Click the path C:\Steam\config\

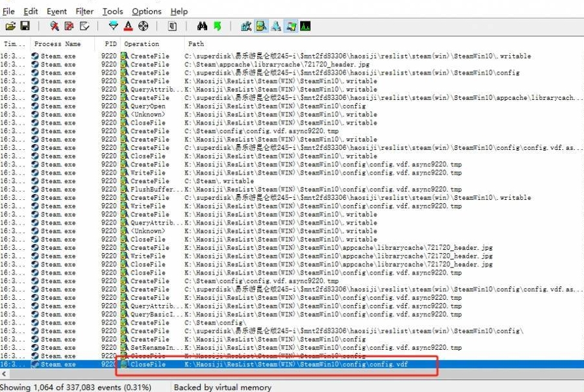click(215, 323)
